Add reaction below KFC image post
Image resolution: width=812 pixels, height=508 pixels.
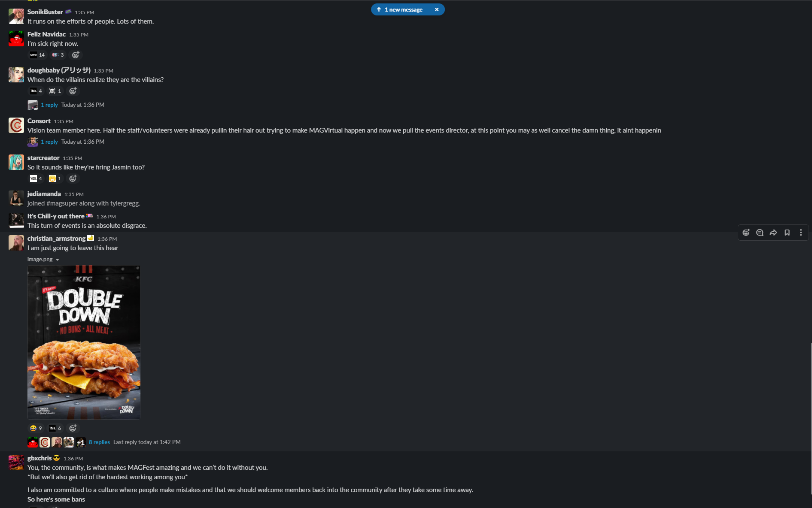[x=73, y=428]
